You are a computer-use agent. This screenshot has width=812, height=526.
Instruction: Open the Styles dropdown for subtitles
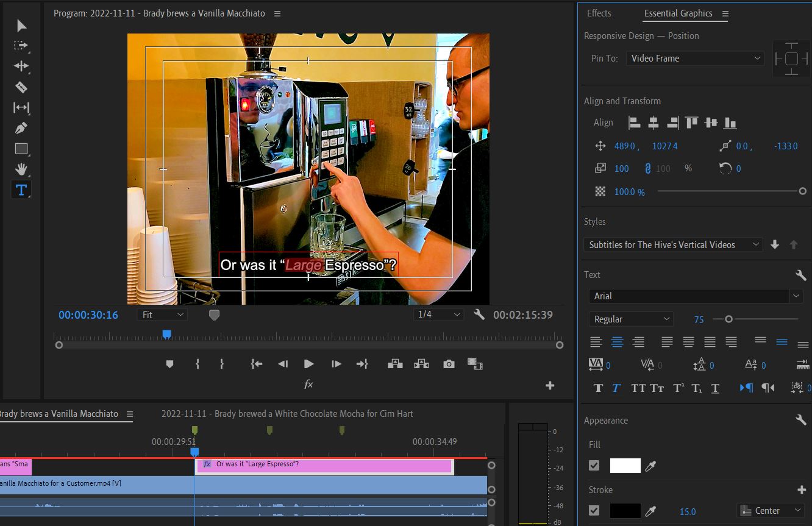[x=673, y=244]
